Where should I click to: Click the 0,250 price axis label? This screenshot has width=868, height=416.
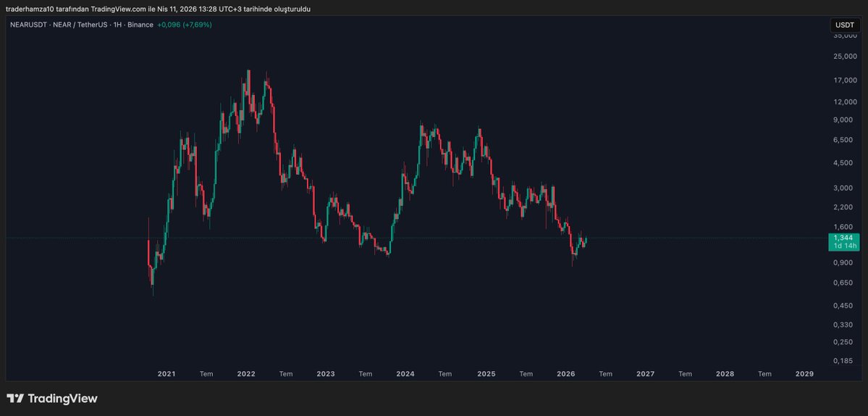point(845,342)
